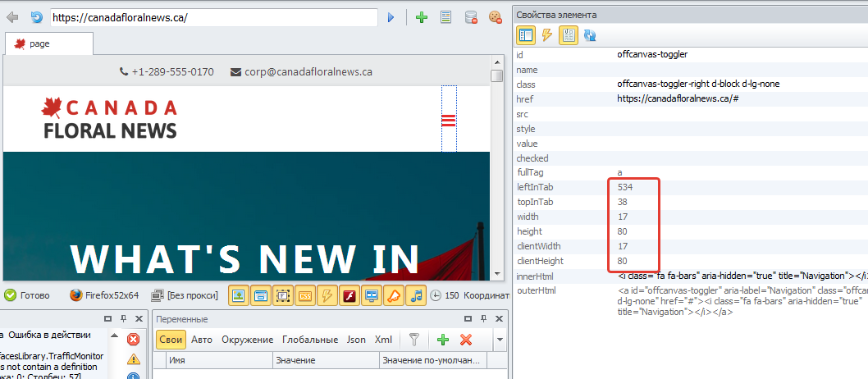Click the refresh icon in the element properties panel
The height and width of the screenshot is (379, 868).
[590, 35]
